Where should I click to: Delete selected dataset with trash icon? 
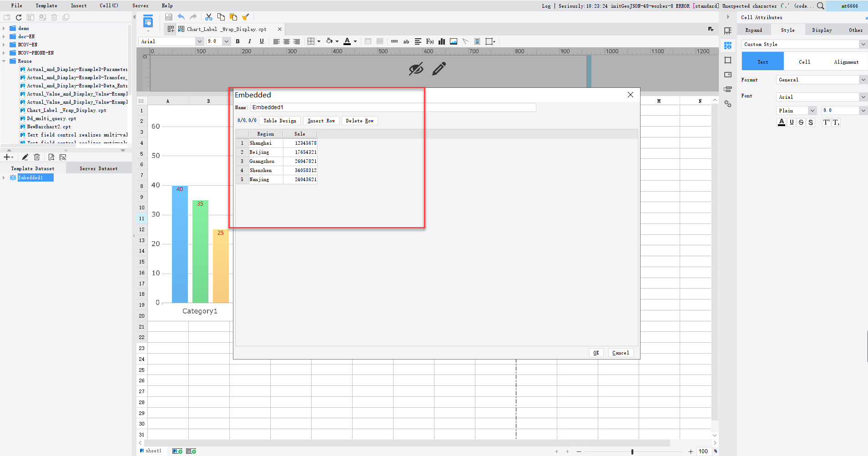pos(37,157)
